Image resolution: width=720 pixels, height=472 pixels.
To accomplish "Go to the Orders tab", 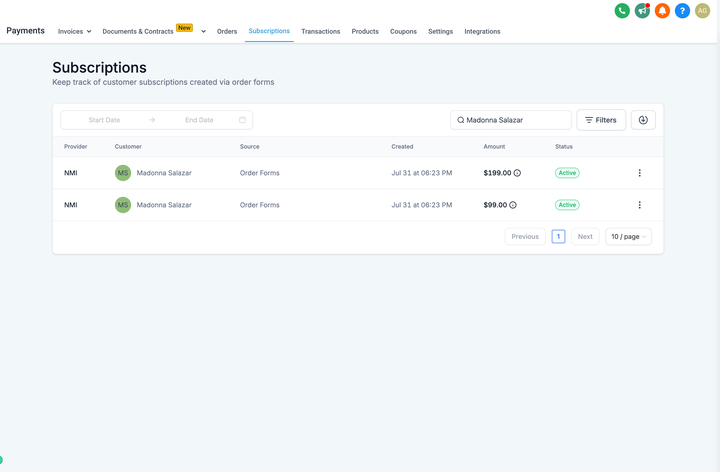I will [227, 32].
